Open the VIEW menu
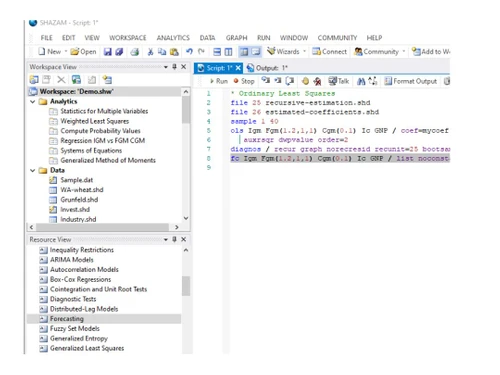This screenshot has width=500, height=375. (92, 38)
